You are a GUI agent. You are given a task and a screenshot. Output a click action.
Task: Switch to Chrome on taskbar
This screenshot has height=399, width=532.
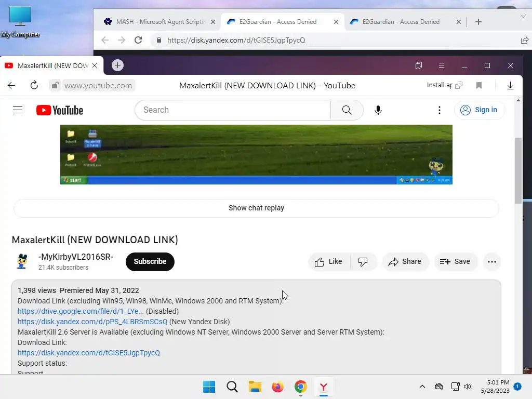pos(301,387)
